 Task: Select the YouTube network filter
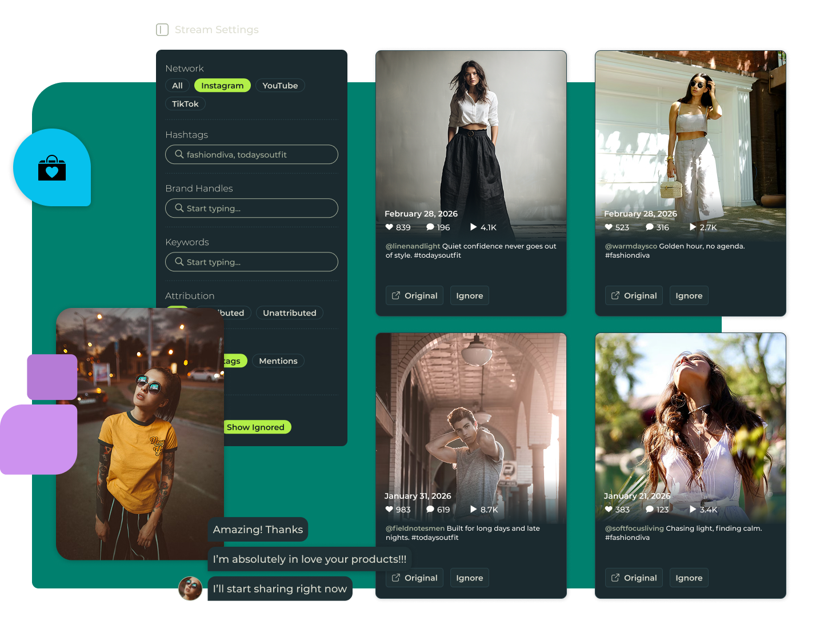(280, 86)
